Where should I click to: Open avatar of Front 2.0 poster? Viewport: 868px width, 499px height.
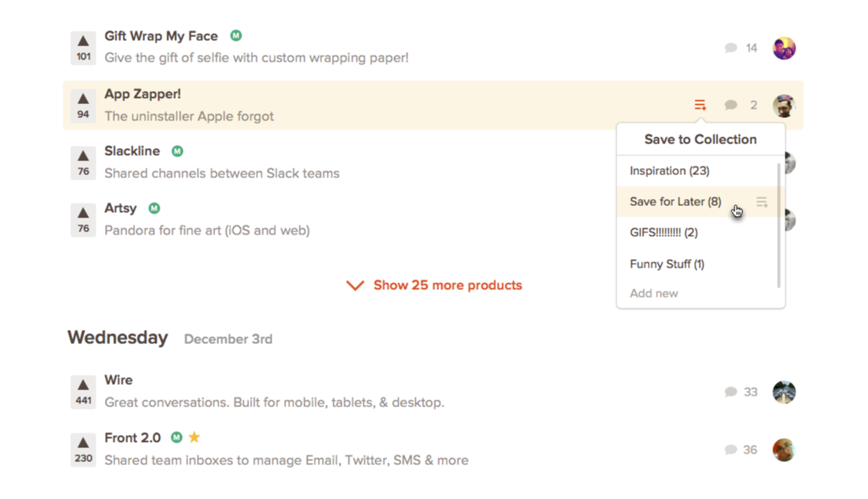pos(784,450)
